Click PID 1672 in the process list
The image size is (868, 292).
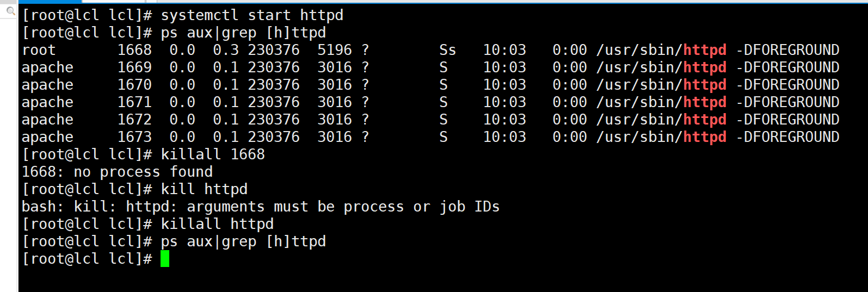[134, 120]
